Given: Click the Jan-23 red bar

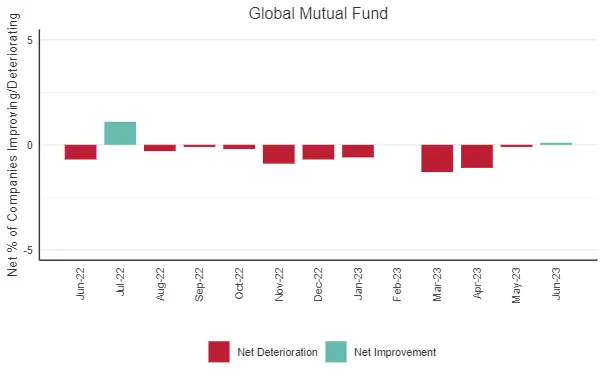Looking at the screenshot, I should [x=358, y=151].
